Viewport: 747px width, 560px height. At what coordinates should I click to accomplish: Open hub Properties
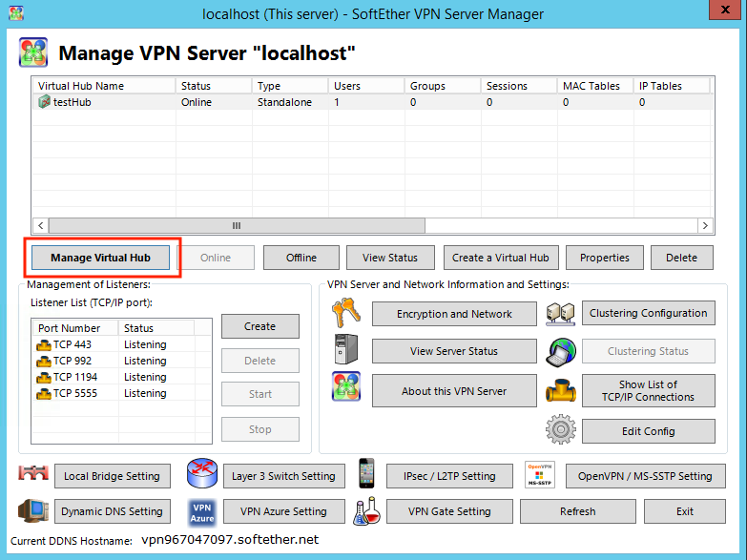[x=605, y=258]
